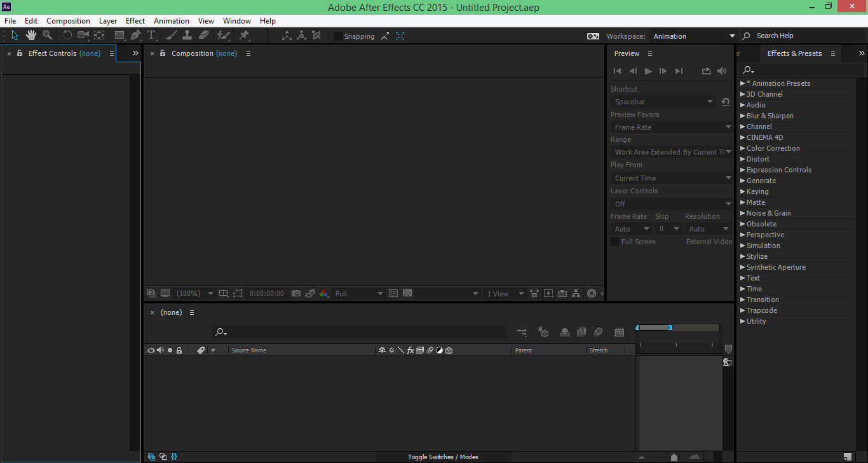Select the Zoom magnifier tool

pos(48,36)
